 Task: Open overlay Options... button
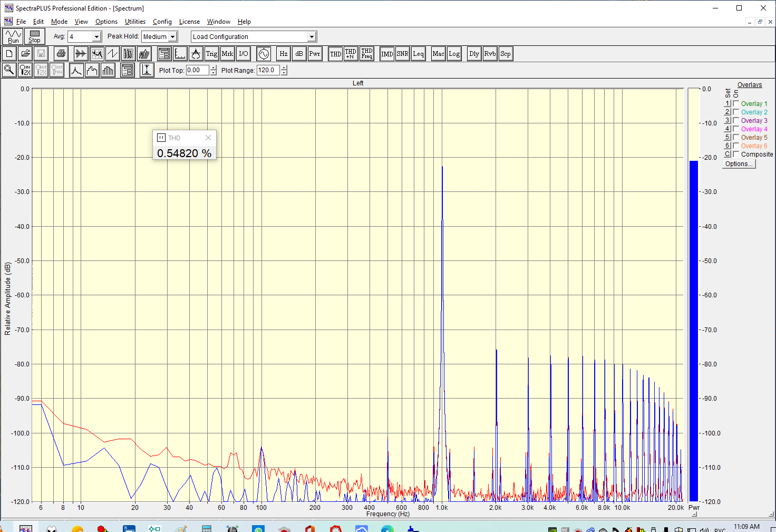coord(739,164)
